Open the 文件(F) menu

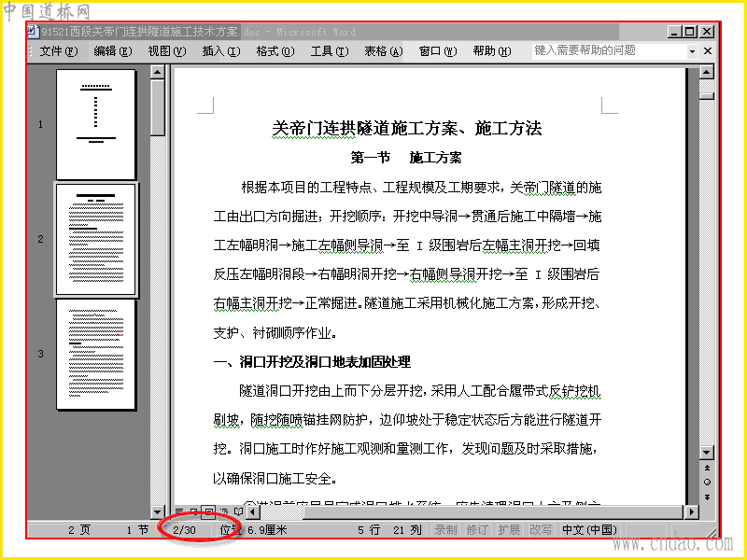(x=59, y=51)
